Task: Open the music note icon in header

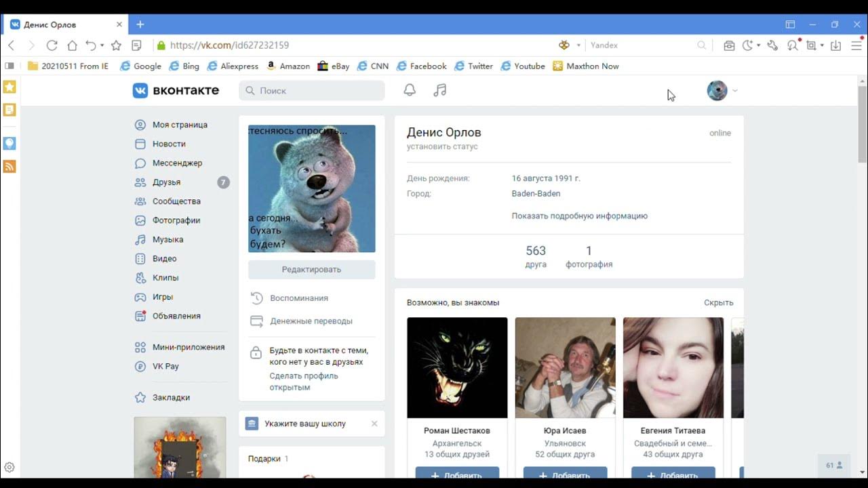Action: click(x=440, y=90)
